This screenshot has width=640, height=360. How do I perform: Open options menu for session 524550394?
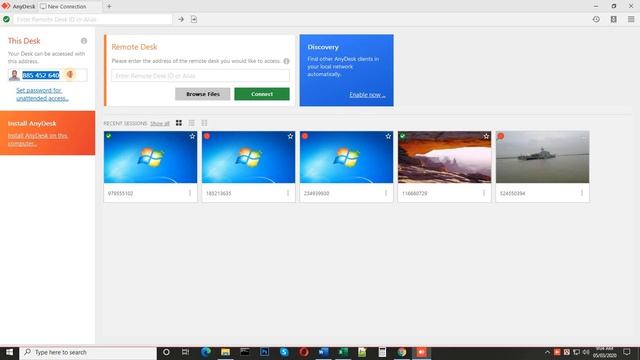tap(582, 193)
